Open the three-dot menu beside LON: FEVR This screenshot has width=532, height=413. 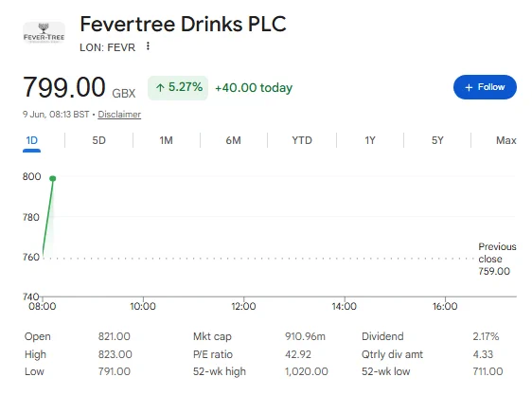click(x=148, y=46)
